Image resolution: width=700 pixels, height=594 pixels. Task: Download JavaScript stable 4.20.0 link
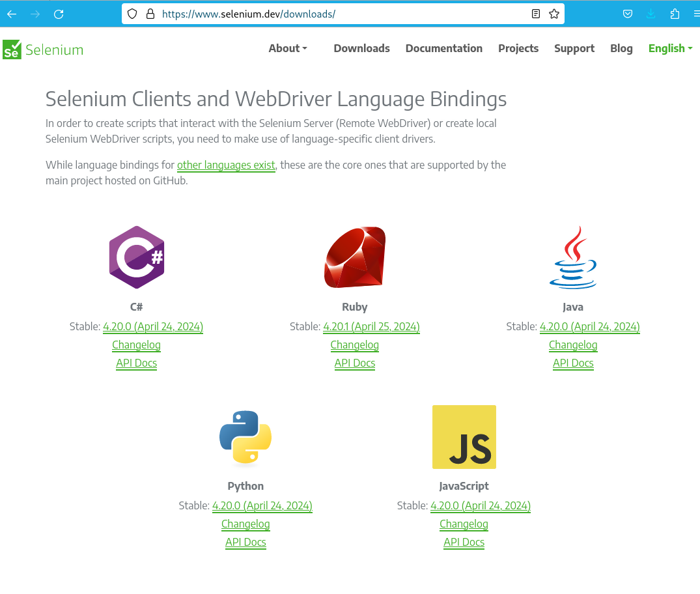(x=481, y=506)
